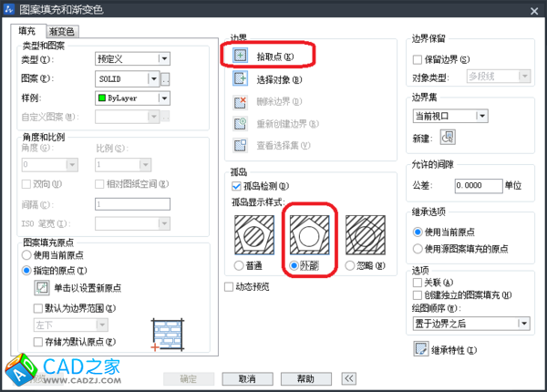Viewport: 547px width, 392px height.
Task: Expand the more options arrow button
Action: pyautogui.click(x=348, y=378)
